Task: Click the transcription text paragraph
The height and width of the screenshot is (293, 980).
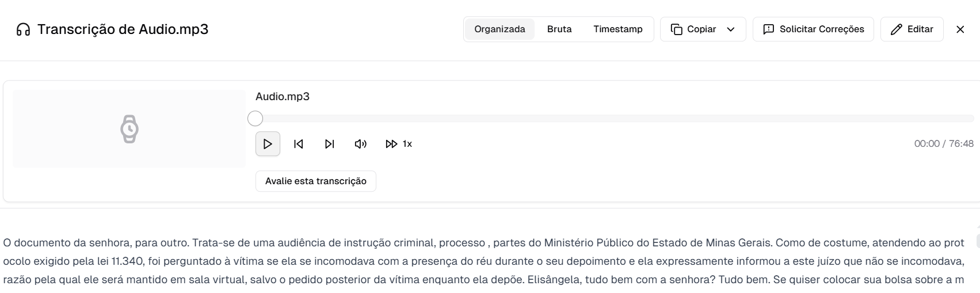Action: [483, 261]
